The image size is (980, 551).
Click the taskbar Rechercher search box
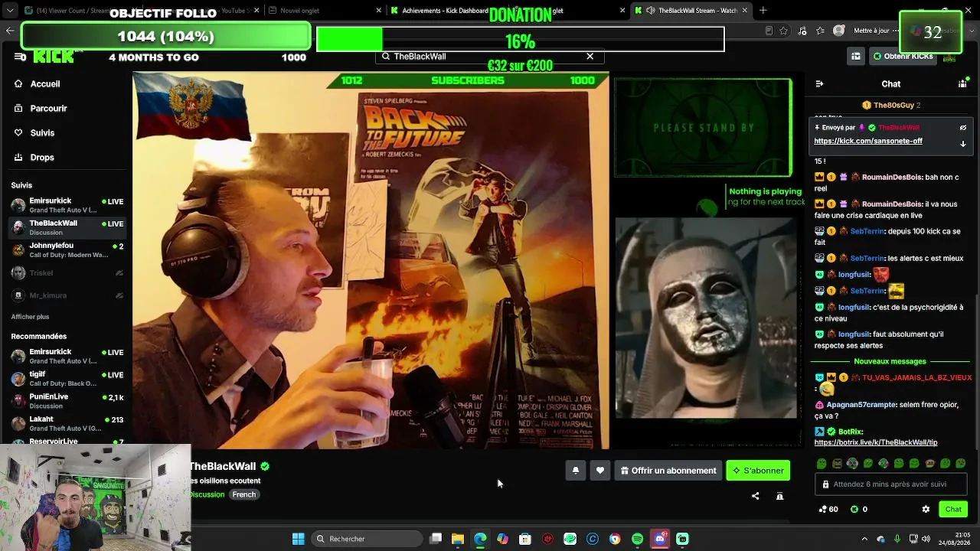coord(367,539)
